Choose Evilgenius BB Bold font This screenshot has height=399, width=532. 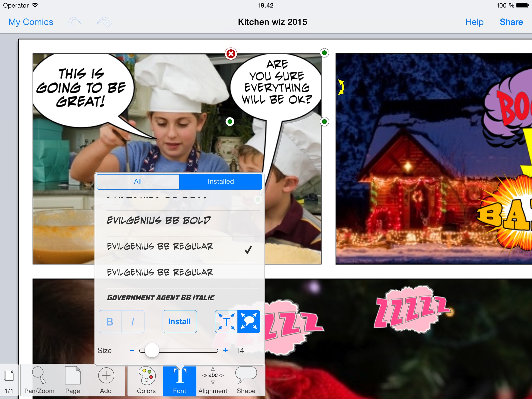158,221
